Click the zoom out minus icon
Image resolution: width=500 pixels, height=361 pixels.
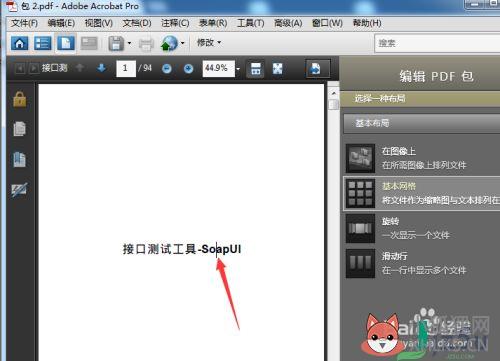coord(167,69)
